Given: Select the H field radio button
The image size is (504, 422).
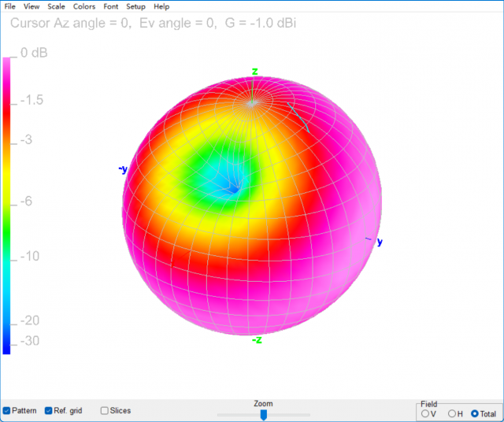Looking at the screenshot, I should pyautogui.click(x=451, y=413).
